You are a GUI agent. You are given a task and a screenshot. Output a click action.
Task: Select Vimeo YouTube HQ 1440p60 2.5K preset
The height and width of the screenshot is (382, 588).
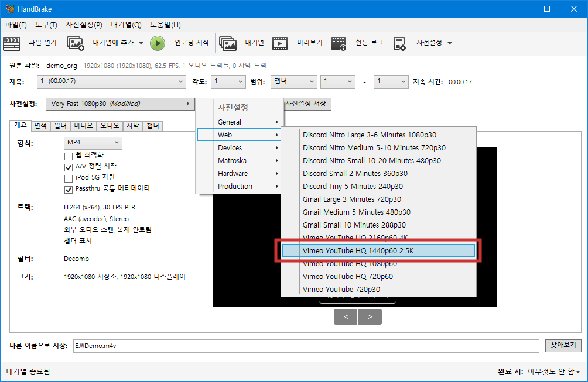pos(379,250)
